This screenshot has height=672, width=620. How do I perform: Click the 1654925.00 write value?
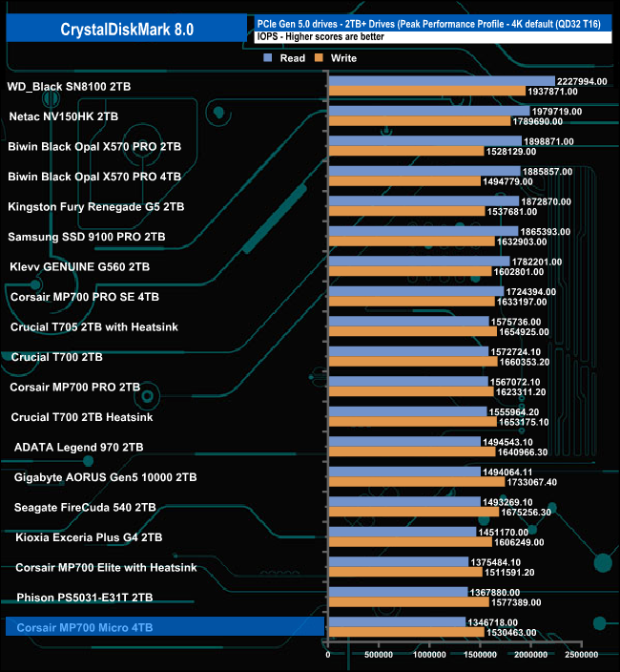tap(524, 332)
